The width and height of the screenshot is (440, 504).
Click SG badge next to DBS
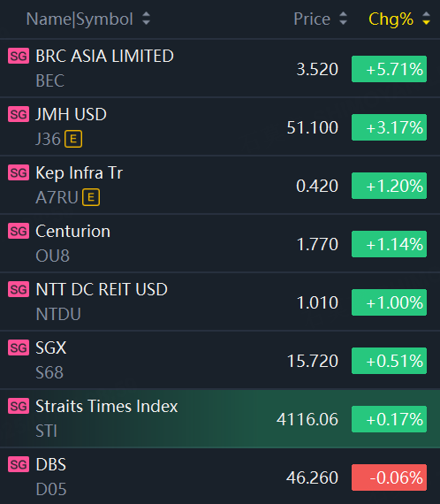19,464
